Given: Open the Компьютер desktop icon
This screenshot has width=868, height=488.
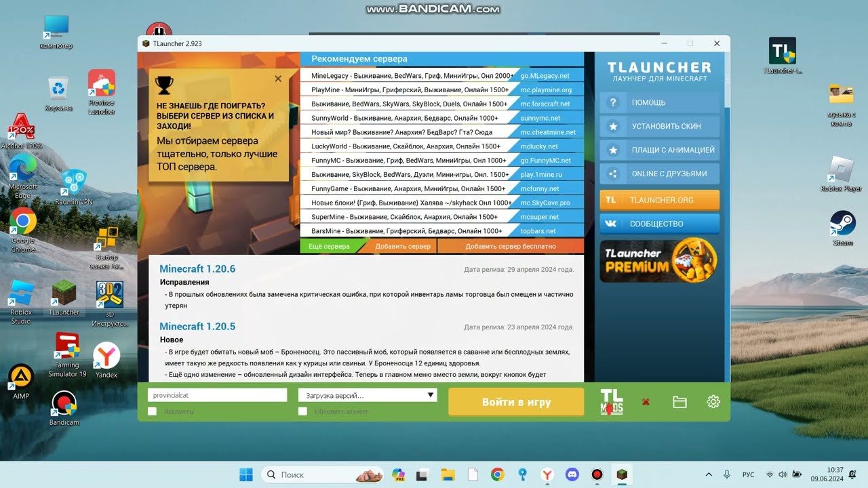Looking at the screenshot, I should (56, 33).
